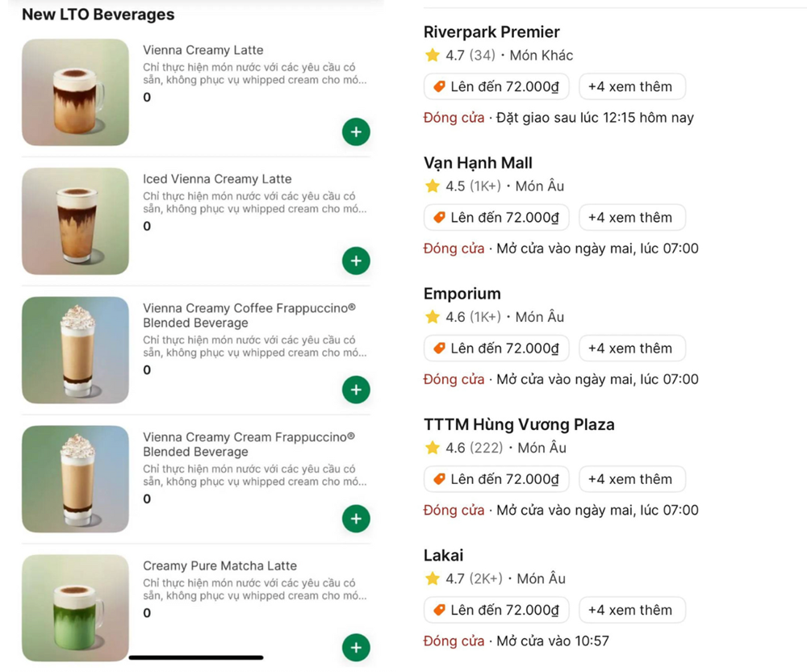This screenshot has height=672, width=807.
Task: Open the Riverpark Premier store page
Action: pyautogui.click(x=491, y=31)
